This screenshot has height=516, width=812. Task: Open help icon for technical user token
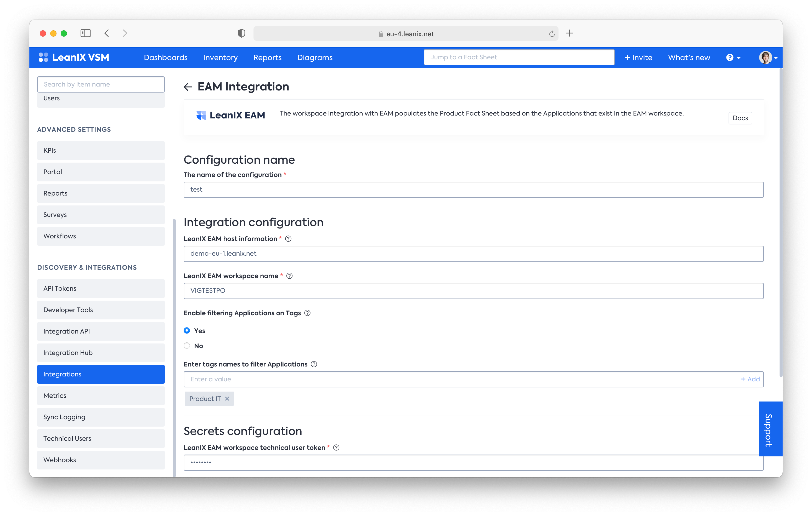(x=336, y=447)
